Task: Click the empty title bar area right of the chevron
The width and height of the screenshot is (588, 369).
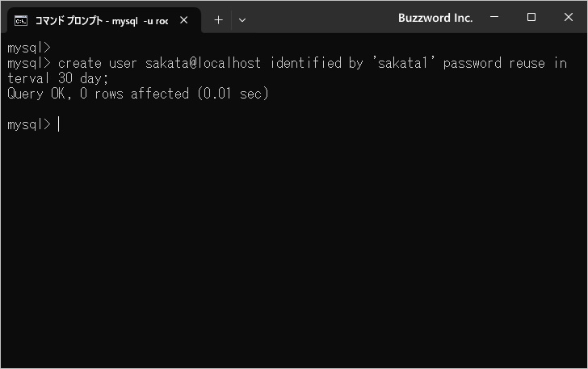Action: coord(323,18)
